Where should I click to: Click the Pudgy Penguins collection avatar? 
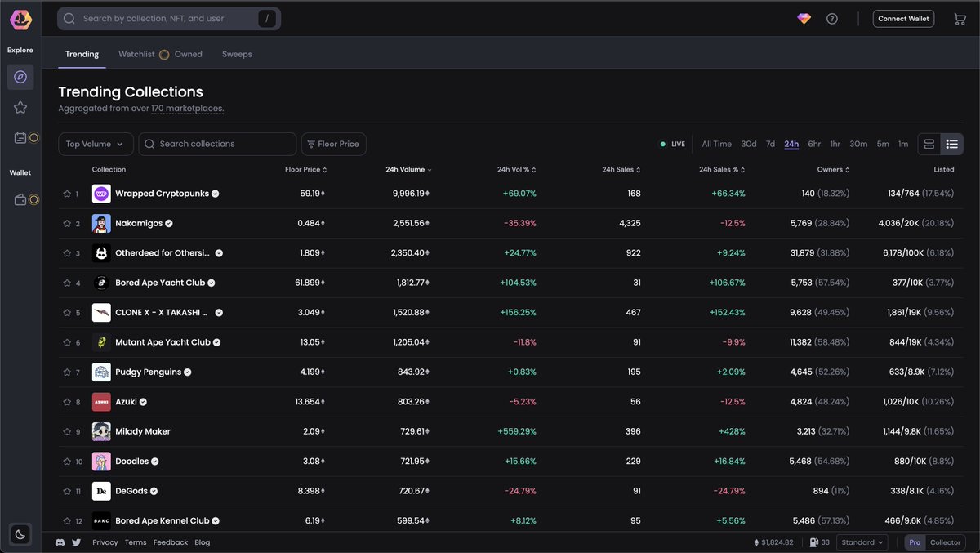[x=101, y=372]
